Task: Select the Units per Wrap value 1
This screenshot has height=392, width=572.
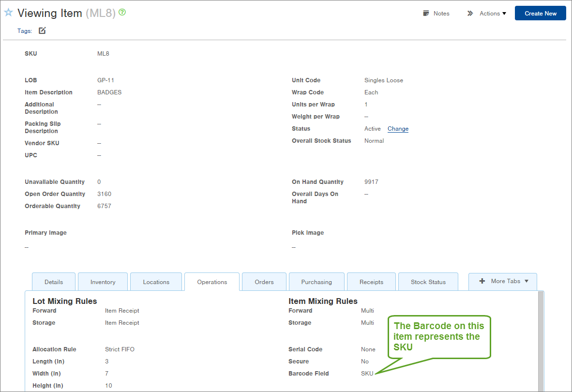Action: [x=366, y=104]
